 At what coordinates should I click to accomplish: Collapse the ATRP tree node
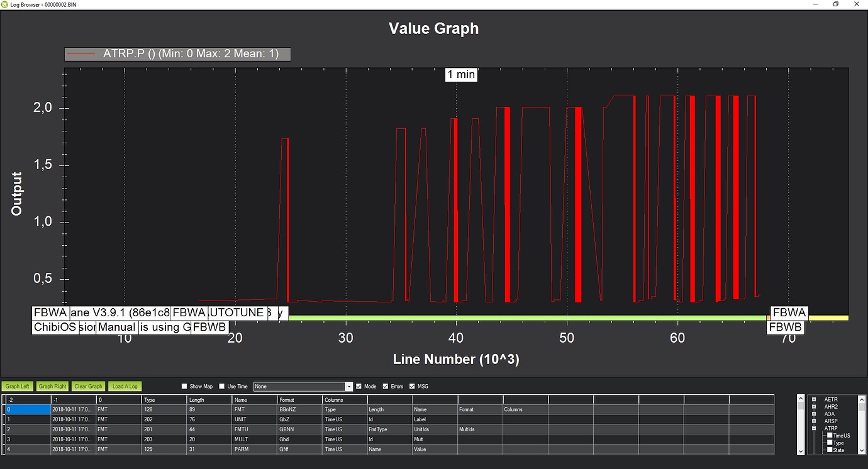coord(814,428)
